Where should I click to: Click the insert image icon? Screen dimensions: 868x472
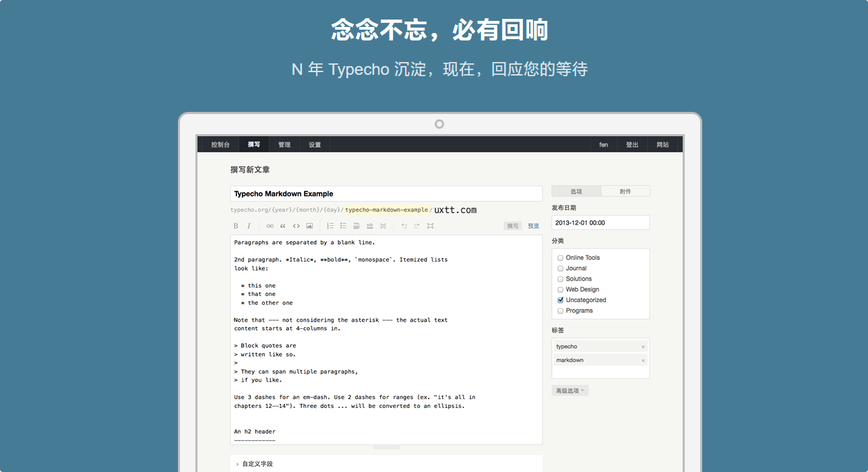(x=309, y=226)
